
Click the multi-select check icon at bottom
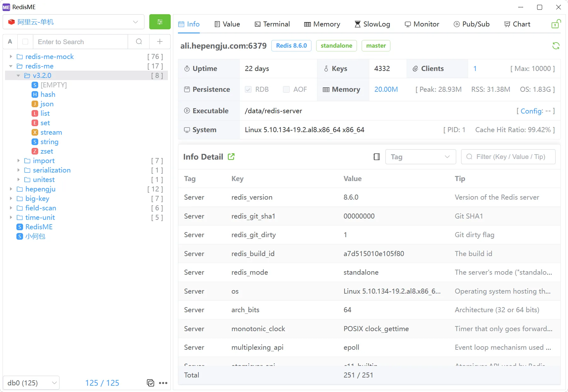tap(151, 383)
